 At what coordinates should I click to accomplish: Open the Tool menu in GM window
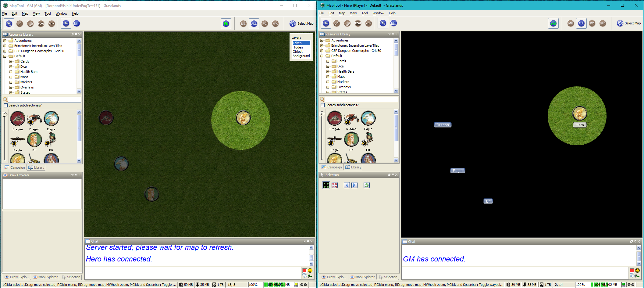click(x=48, y=13)
